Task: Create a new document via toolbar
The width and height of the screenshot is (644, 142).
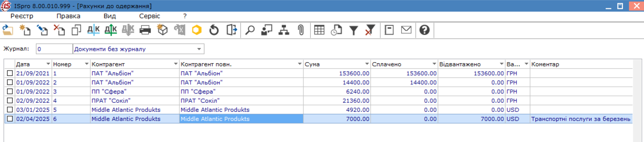Action: 25,30
